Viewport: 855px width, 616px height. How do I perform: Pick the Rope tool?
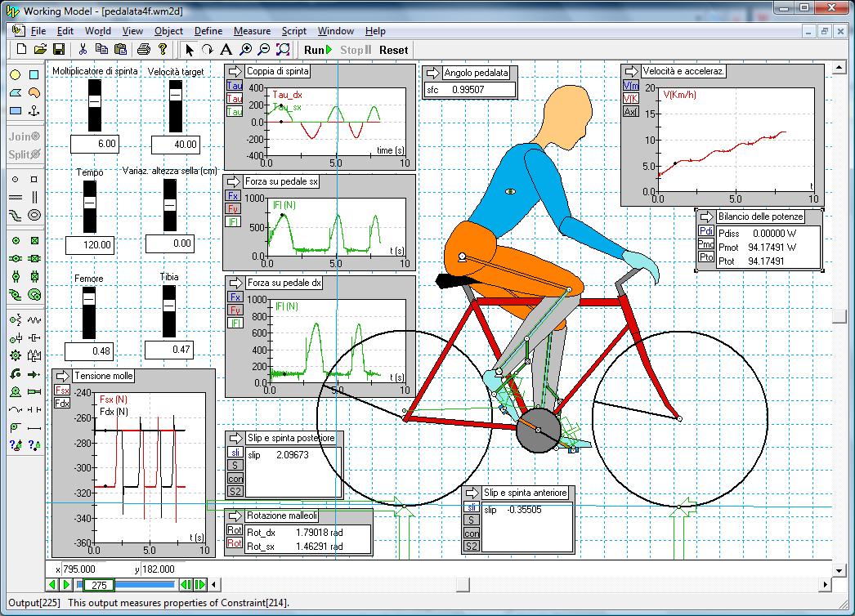pyautogui.click(x=16, y=410)
